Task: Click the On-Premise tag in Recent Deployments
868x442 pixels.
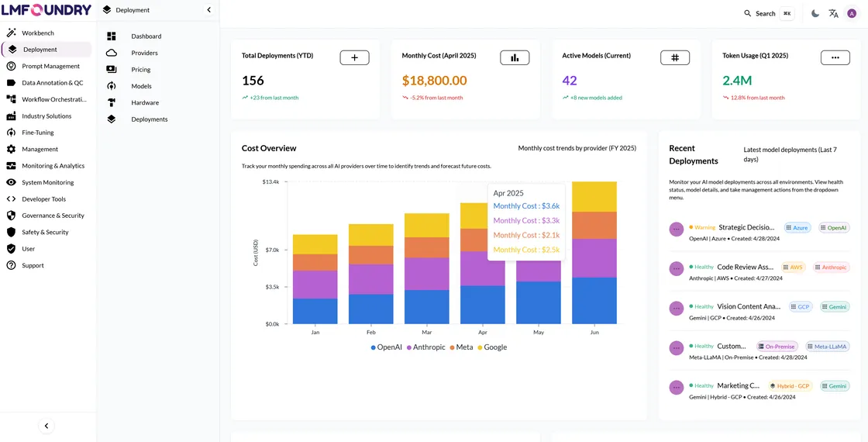Action: pos(777,347)
